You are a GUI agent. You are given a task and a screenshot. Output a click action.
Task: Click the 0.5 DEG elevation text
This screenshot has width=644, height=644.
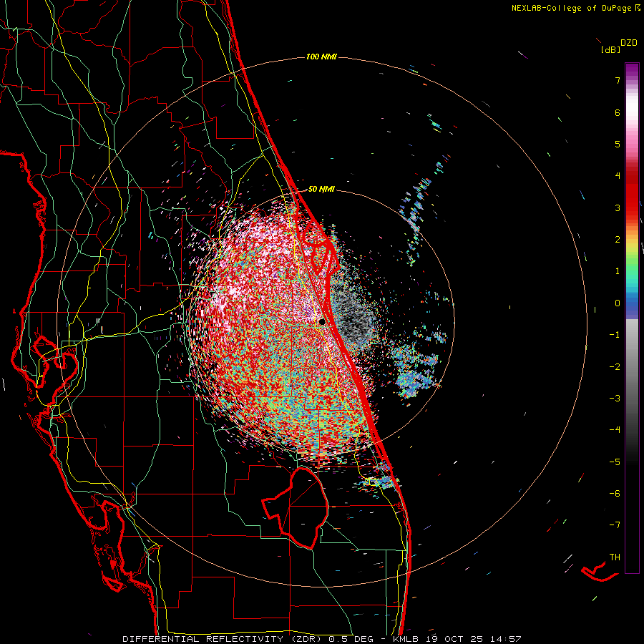point(351,639)
